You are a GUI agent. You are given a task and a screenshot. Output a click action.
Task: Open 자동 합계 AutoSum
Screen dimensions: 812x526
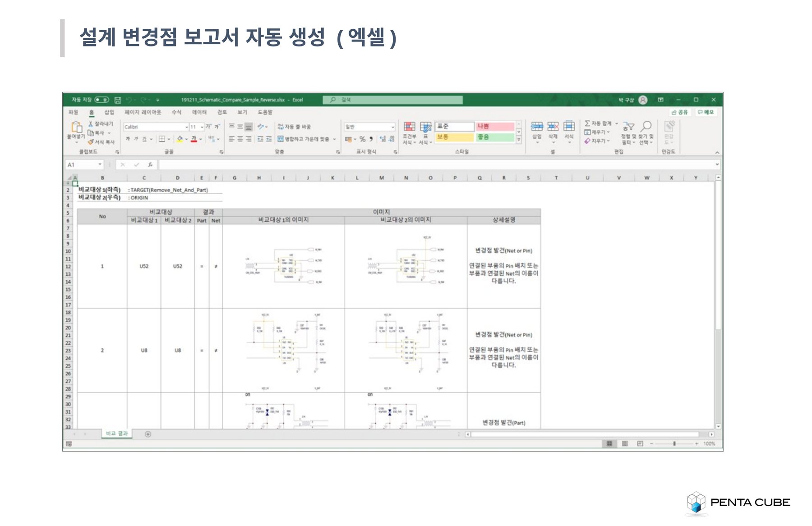(601, 123)
